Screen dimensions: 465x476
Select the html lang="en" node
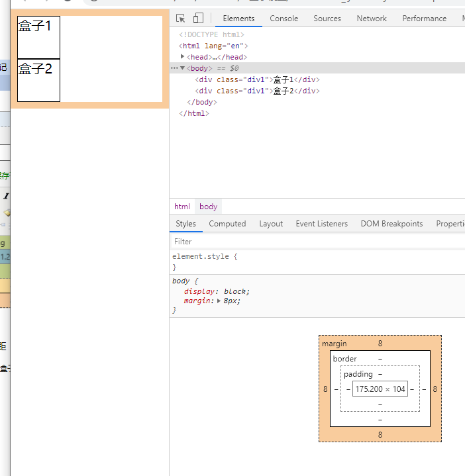pyautogui.click(x=213, y=46)
